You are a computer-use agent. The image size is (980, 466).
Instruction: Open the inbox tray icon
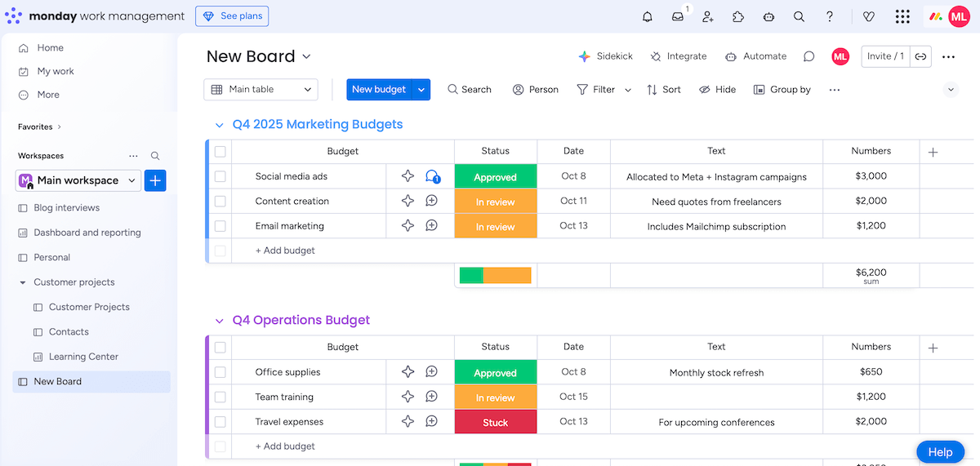point(678,16)
